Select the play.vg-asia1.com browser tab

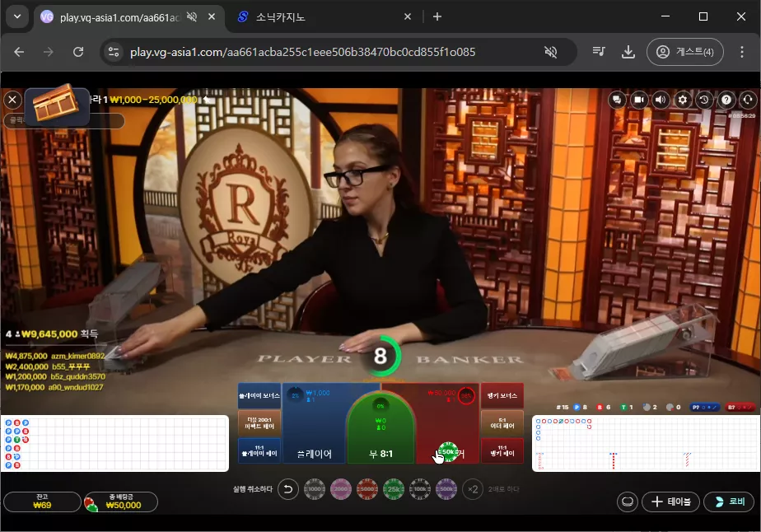point(119,17)
